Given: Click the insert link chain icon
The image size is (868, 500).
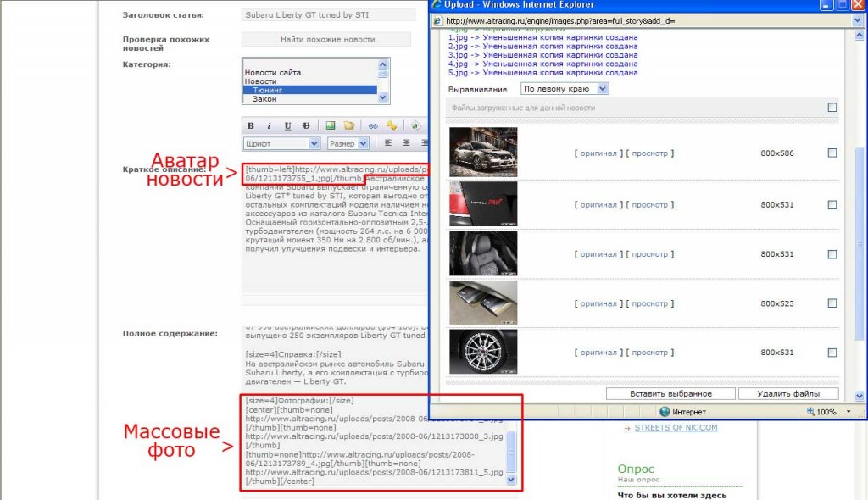Looking at the screenshot, I should click(x=373, y=125).
